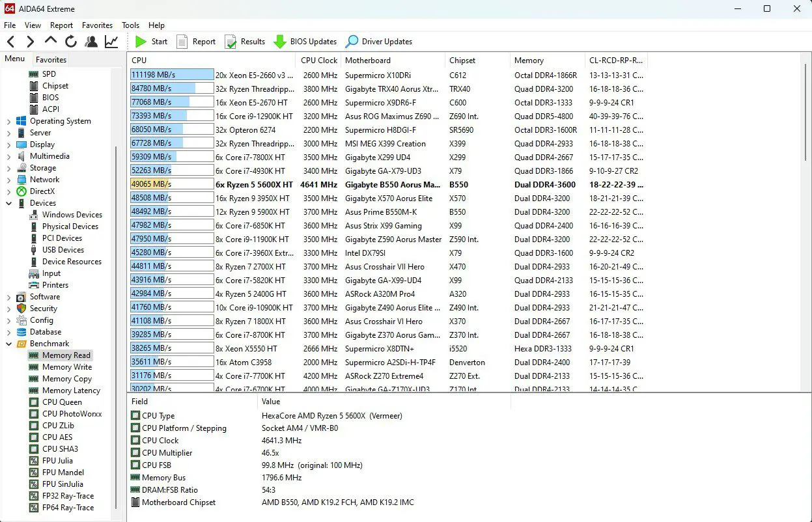
Task: Click the FPU SinJulia benchmark icon
Action: pyautogui.click(x=34, y=484)
